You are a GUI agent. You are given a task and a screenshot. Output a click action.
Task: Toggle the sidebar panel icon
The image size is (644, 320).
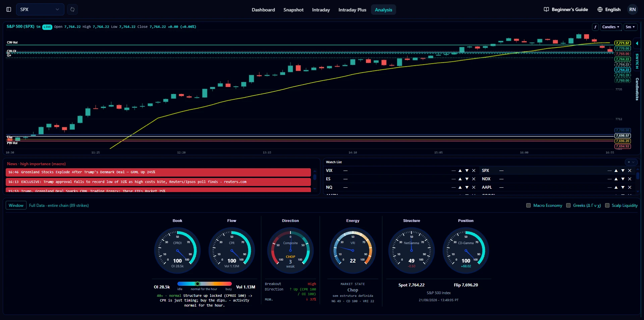(9, 9)
